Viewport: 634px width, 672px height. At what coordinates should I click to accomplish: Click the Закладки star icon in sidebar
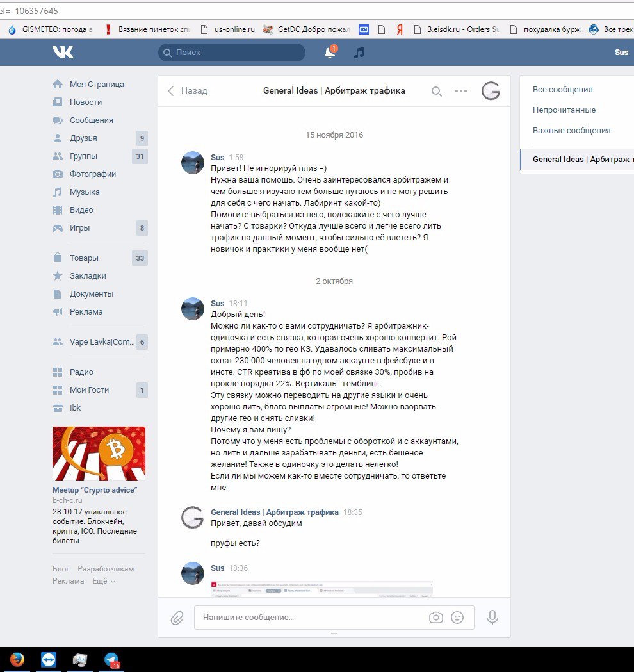click(x=58, y=275)
